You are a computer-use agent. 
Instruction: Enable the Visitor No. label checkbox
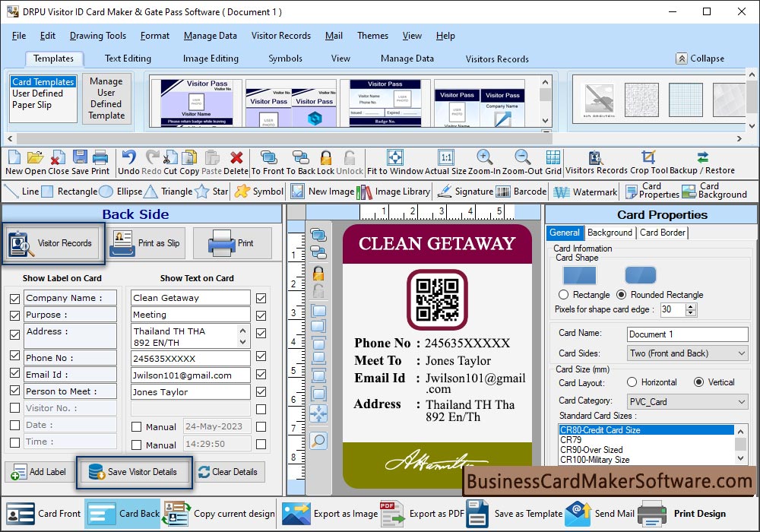[15, 408]
